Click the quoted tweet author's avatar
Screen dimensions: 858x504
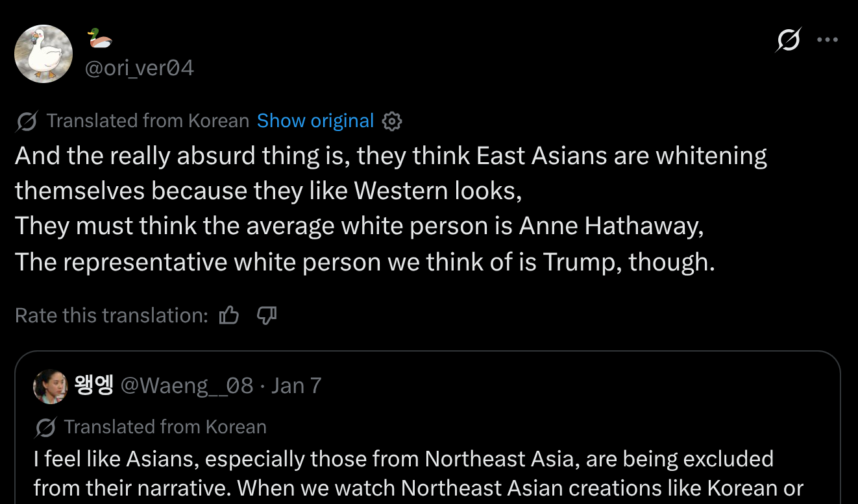pos(50,387)
